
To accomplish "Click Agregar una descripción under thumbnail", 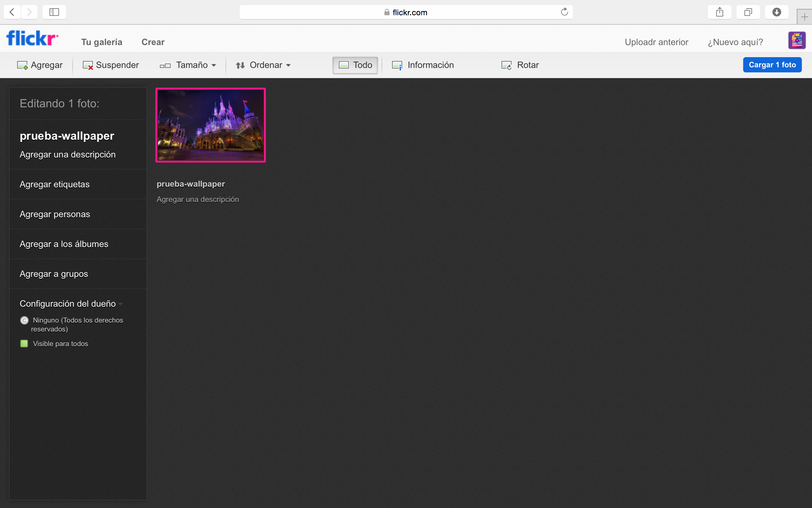I will pos(198,200).
